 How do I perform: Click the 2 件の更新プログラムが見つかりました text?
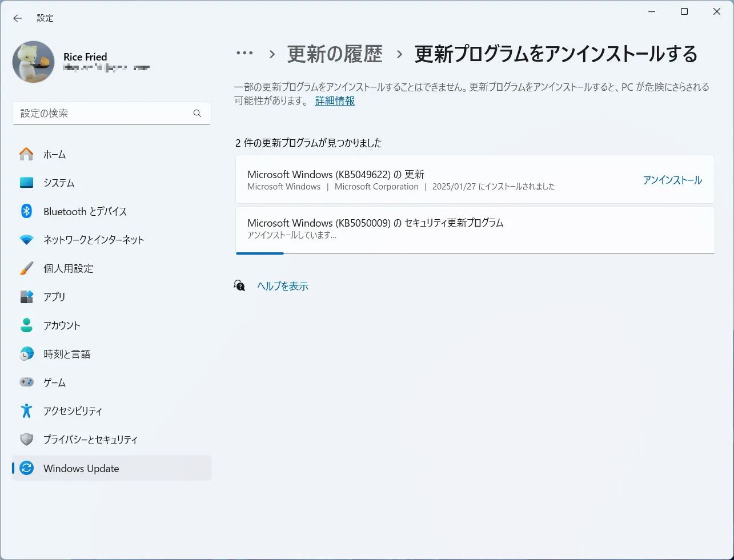(x=308, y=143)
